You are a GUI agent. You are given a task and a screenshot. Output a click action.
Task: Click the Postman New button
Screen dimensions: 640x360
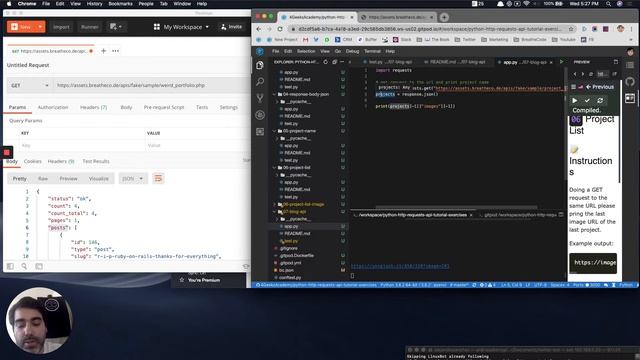(22, 27)
